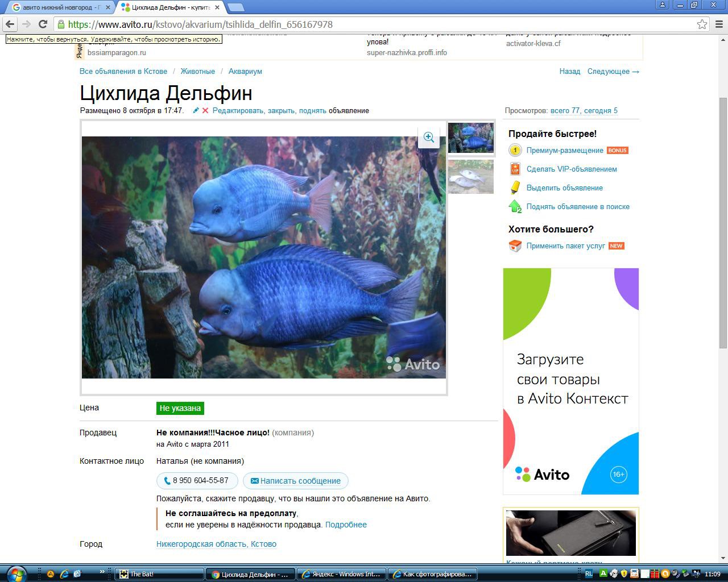Open Редактировать, закрыть, поднять link
Screen dimensions: 728x582
(x=270, y=110)
